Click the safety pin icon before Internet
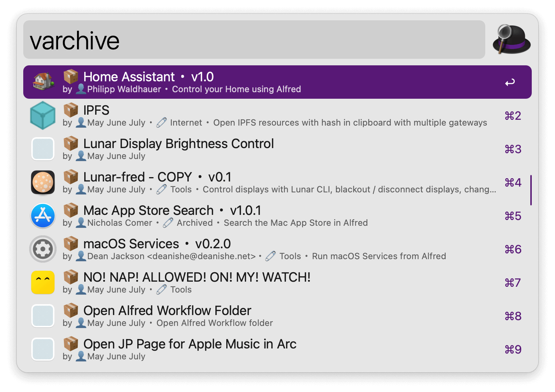Viewport: 555px width, 392px height. coord(161,123)
